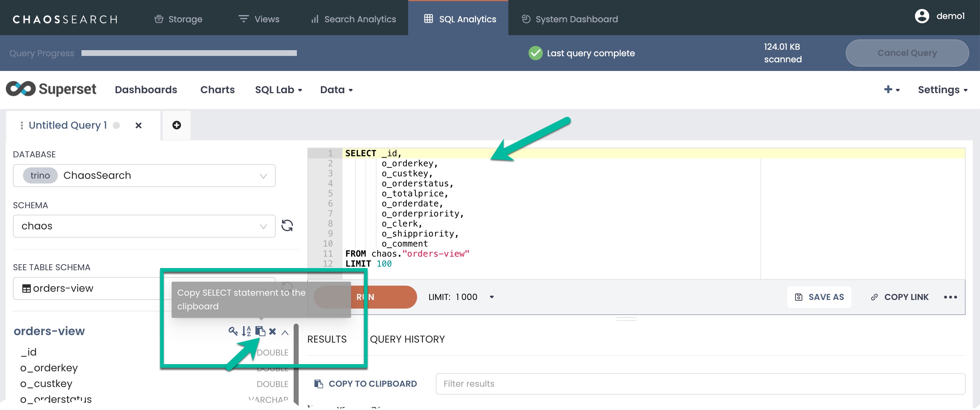
Task: Collapse the orders-view column list
Action: (285, 333)
